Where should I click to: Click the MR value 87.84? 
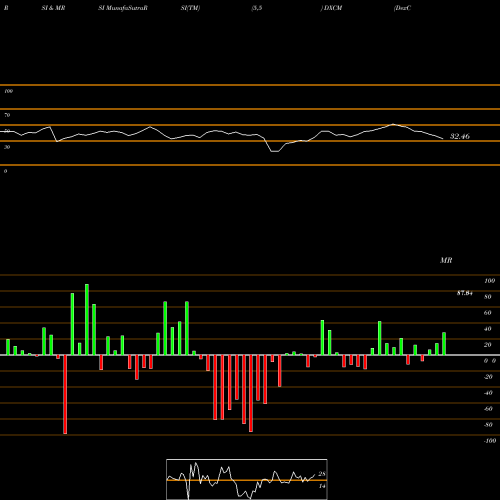pos(465,293)
